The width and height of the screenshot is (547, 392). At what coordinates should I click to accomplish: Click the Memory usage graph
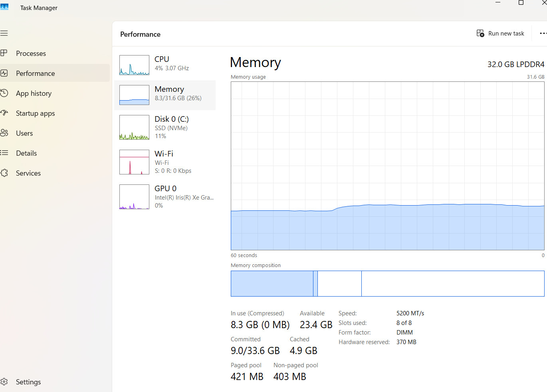coord(387,166)
